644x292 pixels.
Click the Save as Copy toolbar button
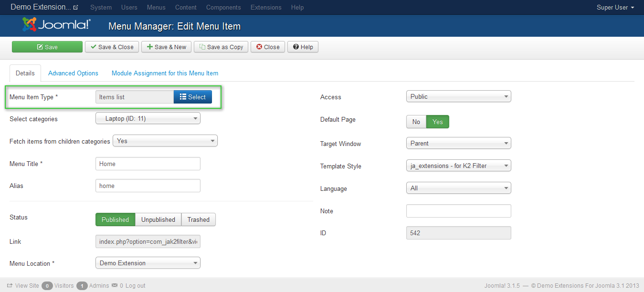221,47
